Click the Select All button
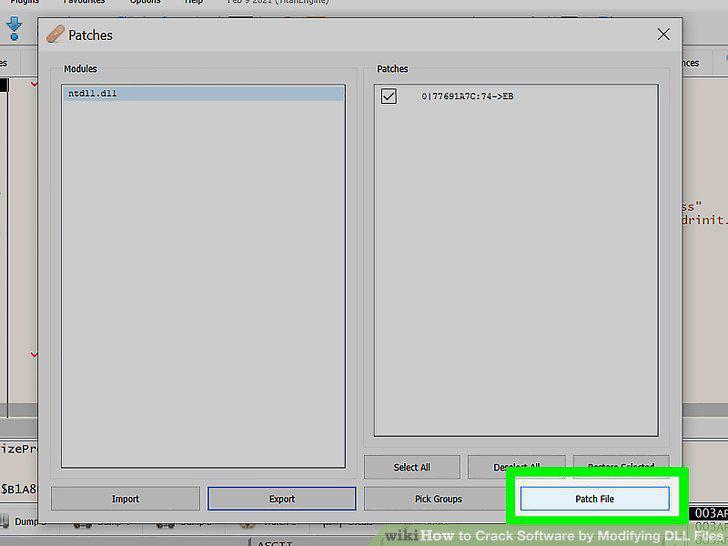Screen dimensions: 728x546 (412, 467)
